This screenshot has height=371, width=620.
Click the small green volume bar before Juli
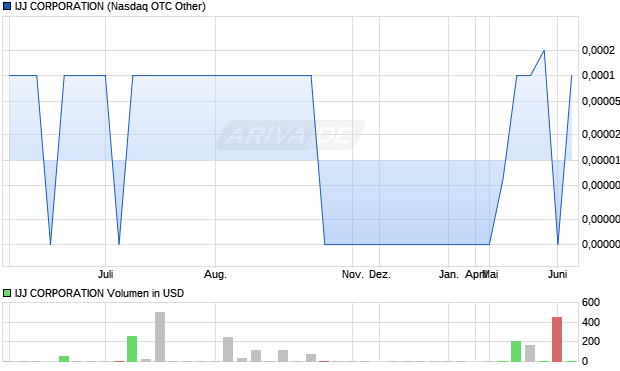[64, 359]
